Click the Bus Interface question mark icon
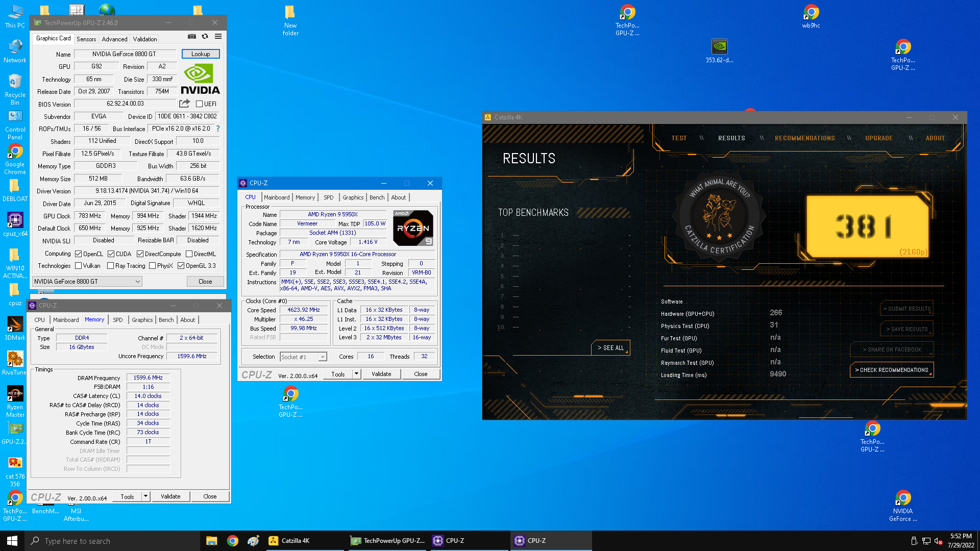The height and width of the screenshot is (551, 980). coord(218,129)
